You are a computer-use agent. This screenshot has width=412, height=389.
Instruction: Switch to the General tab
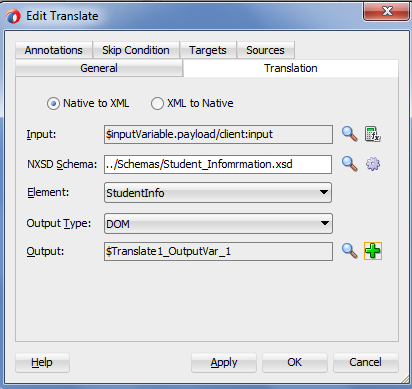pyautogui.click(x=99, y=68)
